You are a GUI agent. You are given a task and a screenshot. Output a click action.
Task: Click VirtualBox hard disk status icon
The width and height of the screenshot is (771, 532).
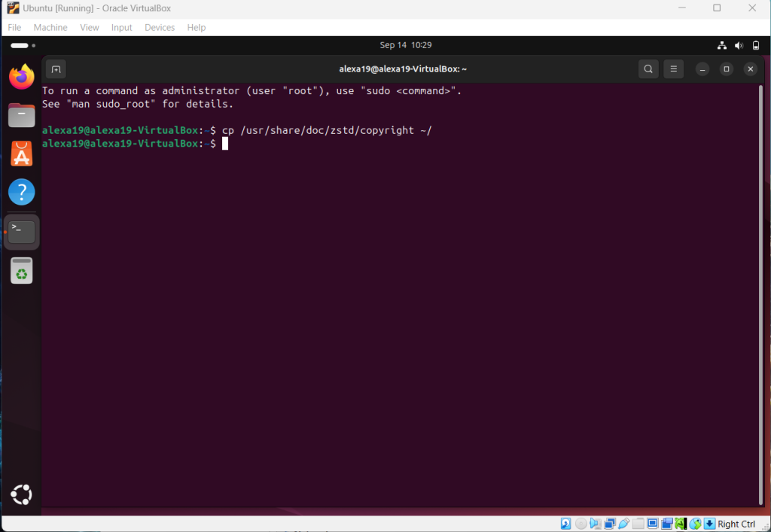[566, 524]
